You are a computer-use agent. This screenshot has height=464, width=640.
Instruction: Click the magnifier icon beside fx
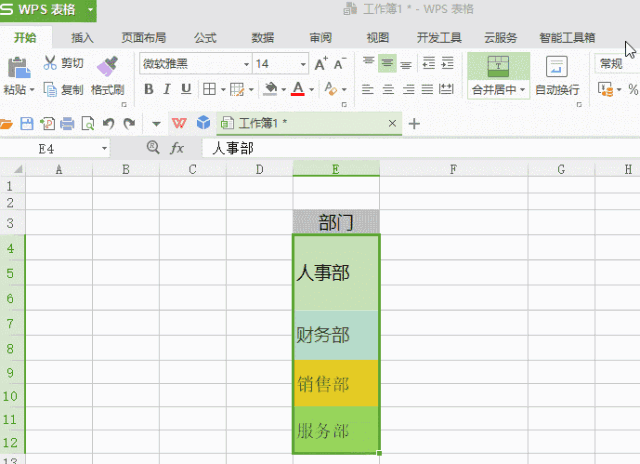(x=153, y=147)
